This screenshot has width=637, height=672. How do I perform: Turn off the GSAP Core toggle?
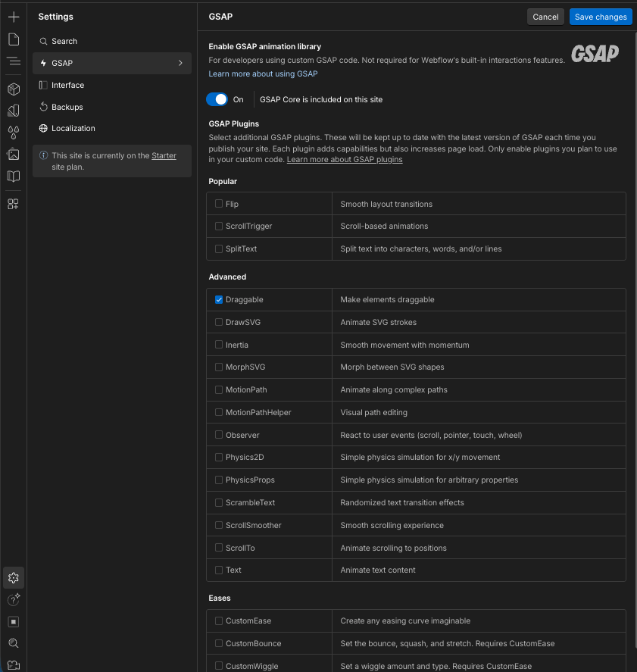217,99
